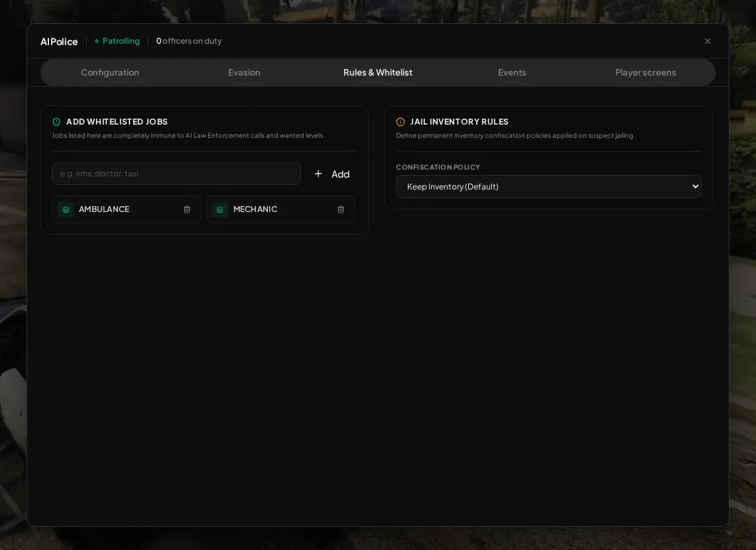Click the ADD WHITELISTED JOBS heading

pos(117,122)
